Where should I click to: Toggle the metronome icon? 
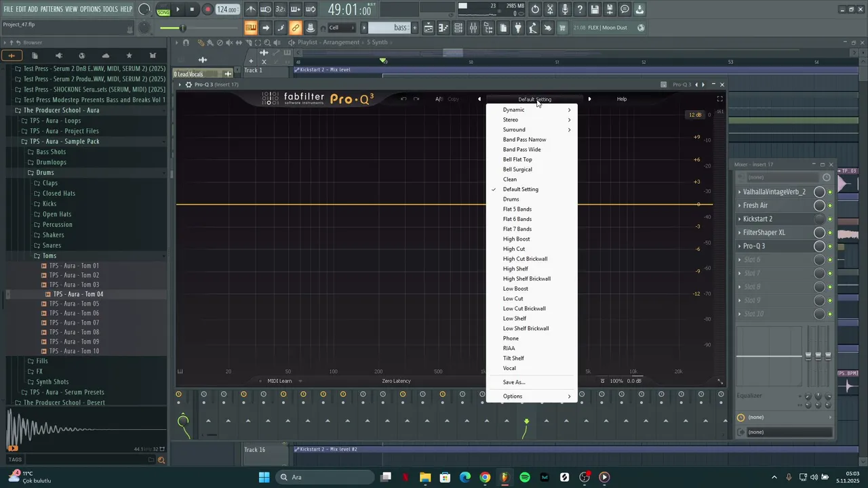tap(251, 9)
